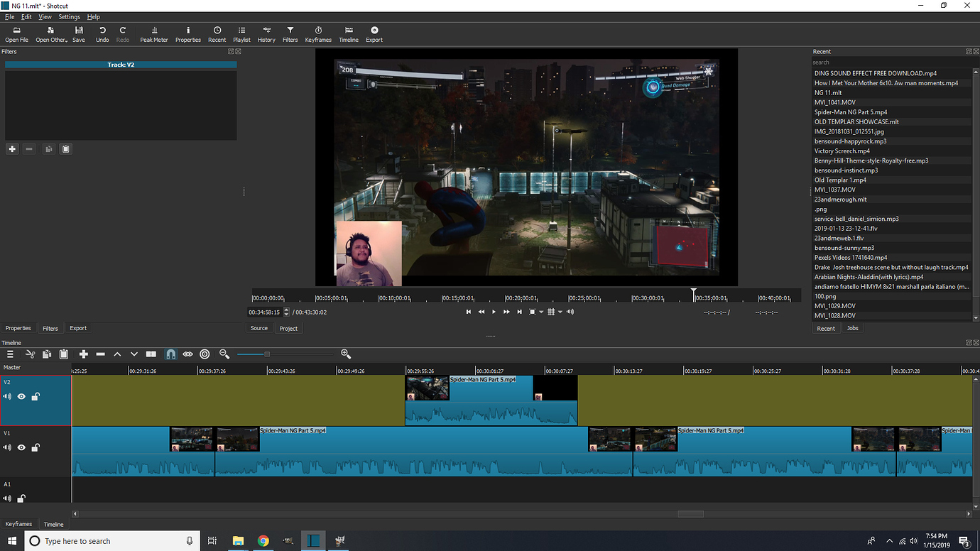
Task: Toggle the Timeline panel from toolbar
Action: pyautogui.click(x=349, y=35)
